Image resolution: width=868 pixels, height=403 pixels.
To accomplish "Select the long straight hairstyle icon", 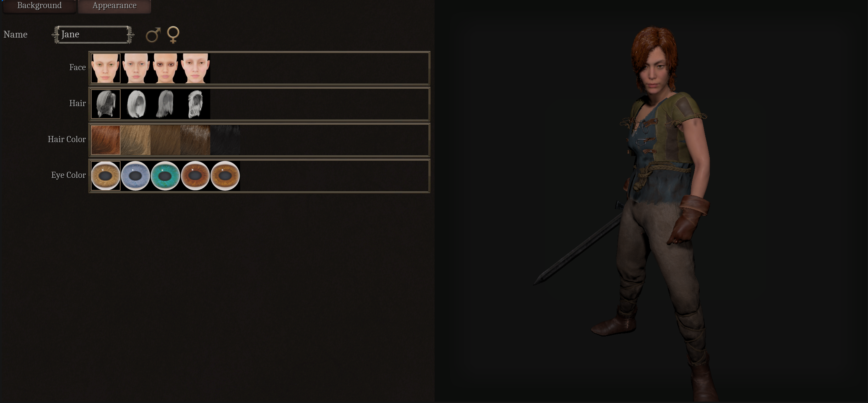I will click(165, 104).
